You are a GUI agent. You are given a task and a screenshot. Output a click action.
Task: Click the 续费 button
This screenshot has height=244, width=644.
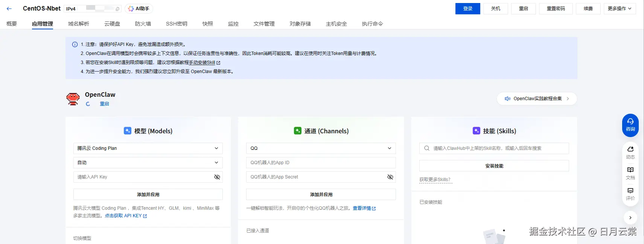pos(588,9)
